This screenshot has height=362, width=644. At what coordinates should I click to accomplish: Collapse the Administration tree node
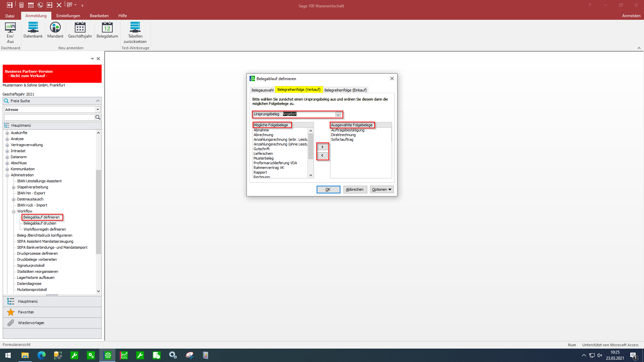[x=7, y=175]
